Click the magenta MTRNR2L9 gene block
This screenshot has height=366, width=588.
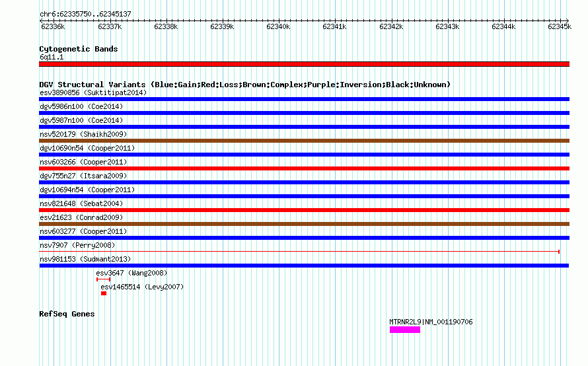(405, 330)
